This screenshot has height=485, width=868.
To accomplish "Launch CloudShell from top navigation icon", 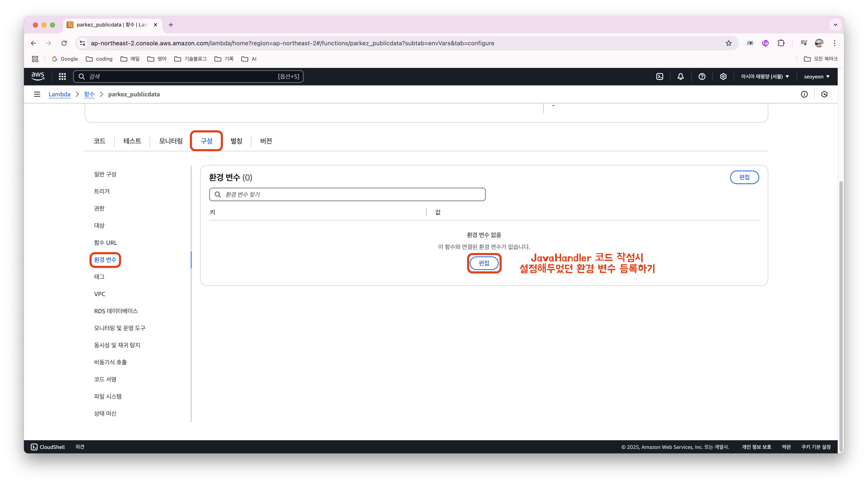I will [659, 76].
